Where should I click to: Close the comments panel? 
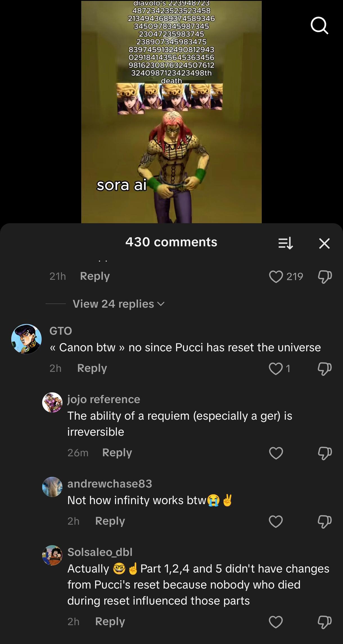(324, 243)
